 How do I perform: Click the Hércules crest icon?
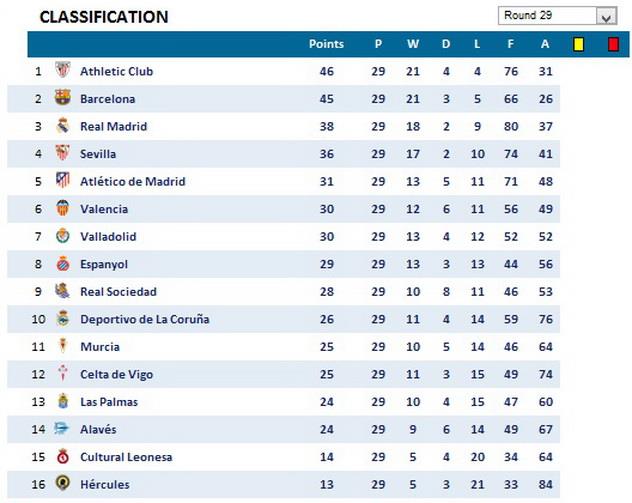(63, 484)
